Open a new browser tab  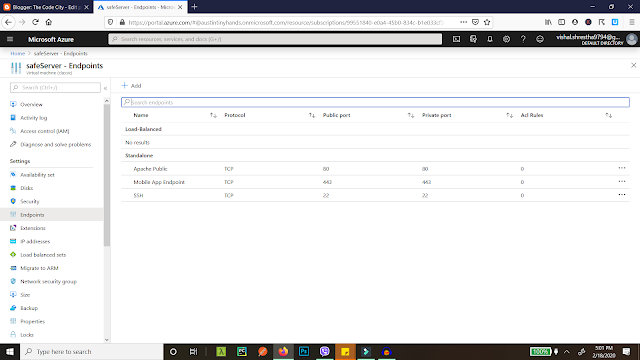194,7
